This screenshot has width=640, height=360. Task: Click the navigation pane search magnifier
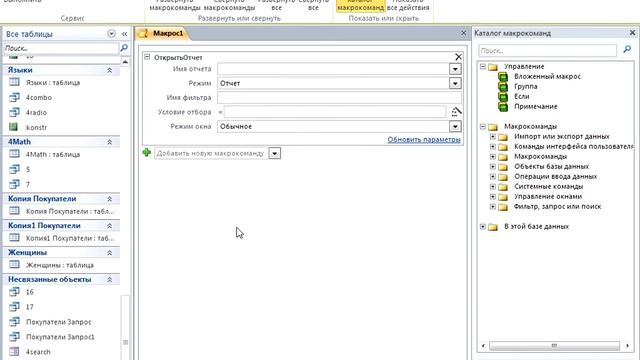click(x=124, y=48)
